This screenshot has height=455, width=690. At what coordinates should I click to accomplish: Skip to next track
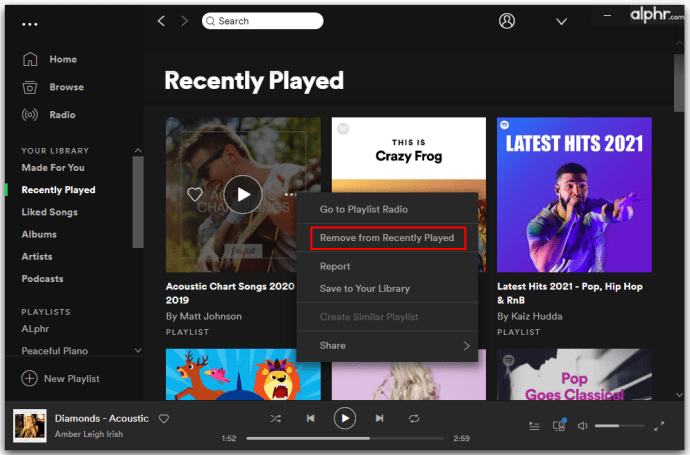pos(379,418)
